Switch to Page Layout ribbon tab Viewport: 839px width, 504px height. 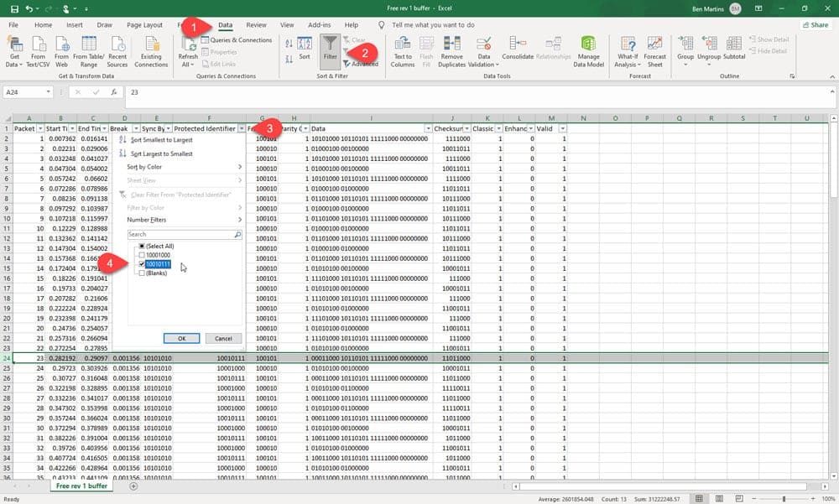144,25
